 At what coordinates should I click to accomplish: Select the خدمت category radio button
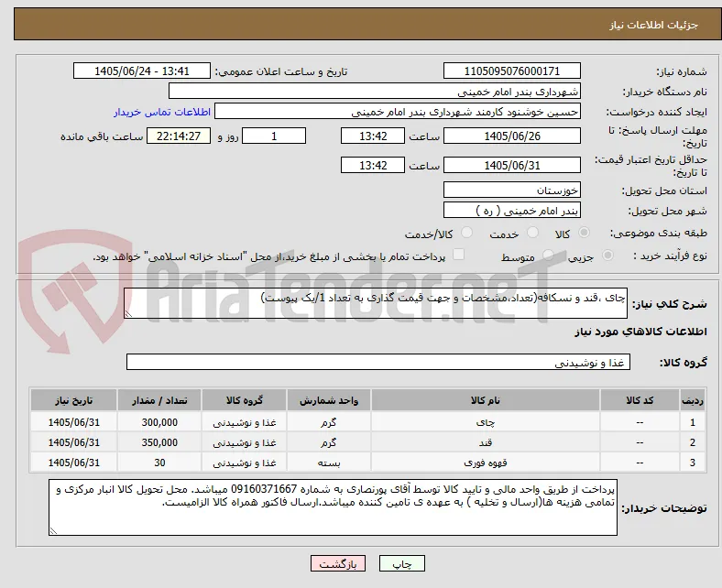point(532,233)
